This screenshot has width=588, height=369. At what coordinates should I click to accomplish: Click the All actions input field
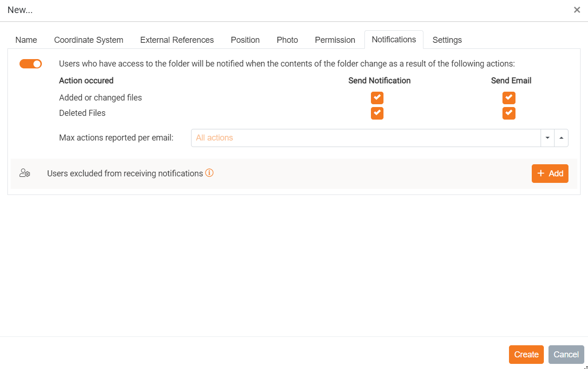pos(365,138)
